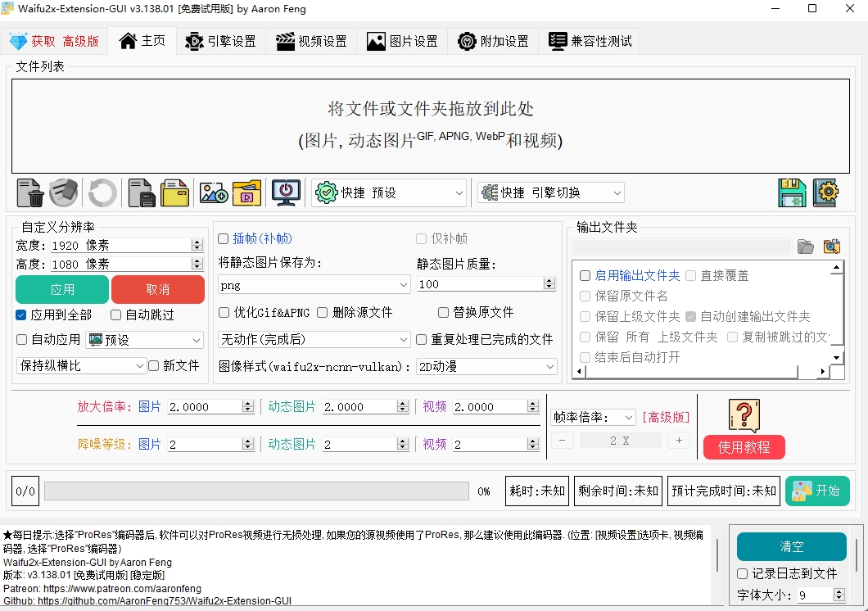Click the delete-file trash icon

[x=30, y=192]
